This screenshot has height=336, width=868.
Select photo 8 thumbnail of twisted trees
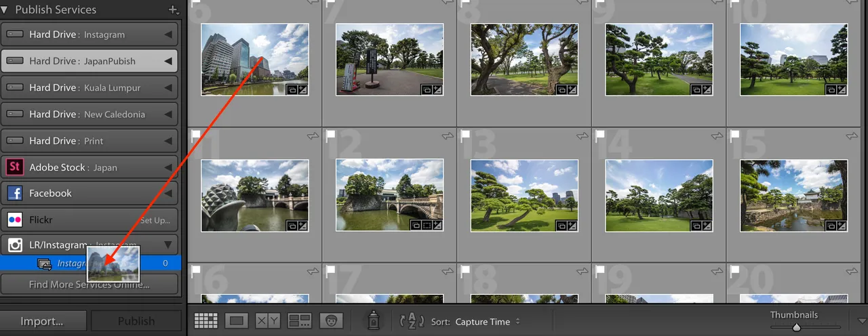pyautogui.click(x=525, y=60)
